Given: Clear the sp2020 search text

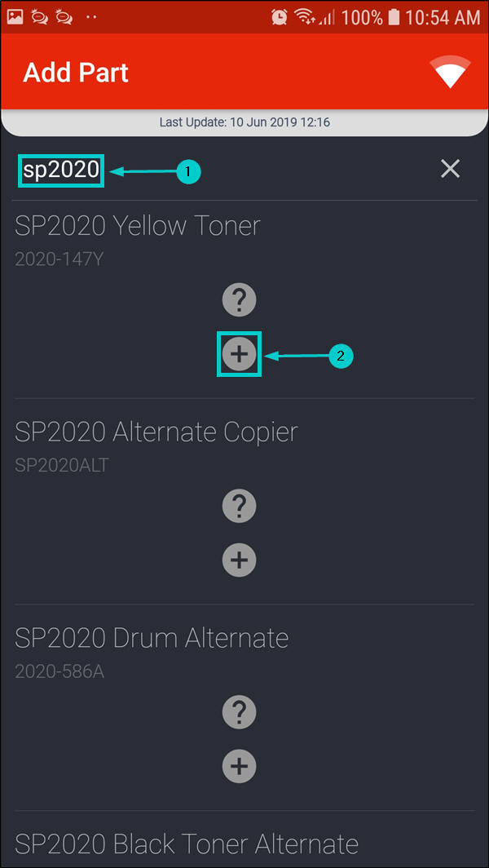Looking at the screenshot, I should click(450, 169).
